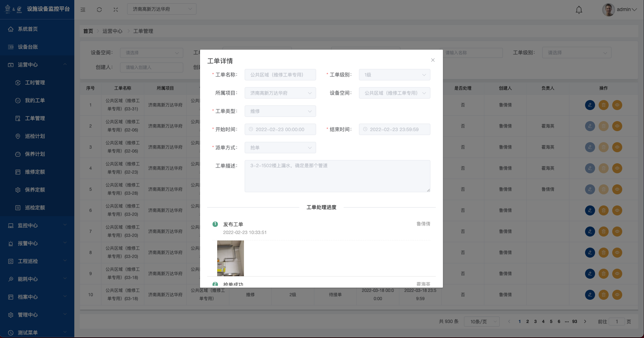The width and height of the screenshot is (644, 338).
Task: Click the 前往 page number input field
Action: click(616, 322)
